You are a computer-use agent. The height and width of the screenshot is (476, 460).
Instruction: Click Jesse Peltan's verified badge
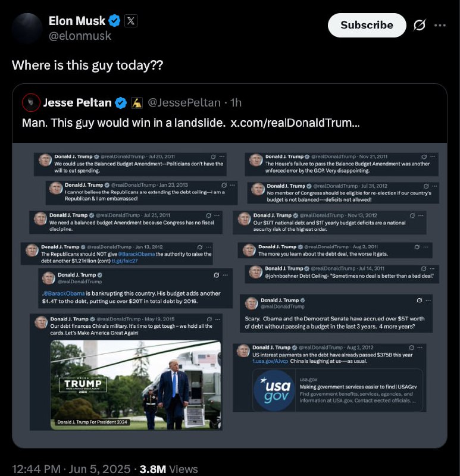click(121, 103)
